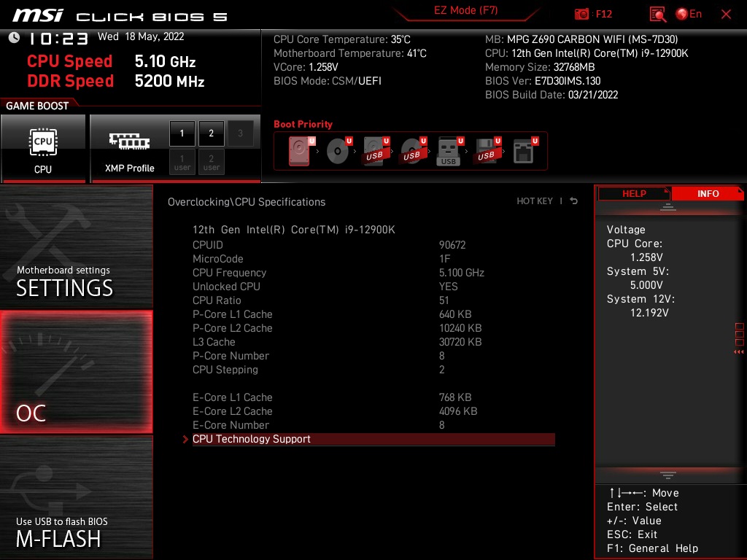
Task: Open the SETTINGS motherboard settings section
Action: click(76, 246)
